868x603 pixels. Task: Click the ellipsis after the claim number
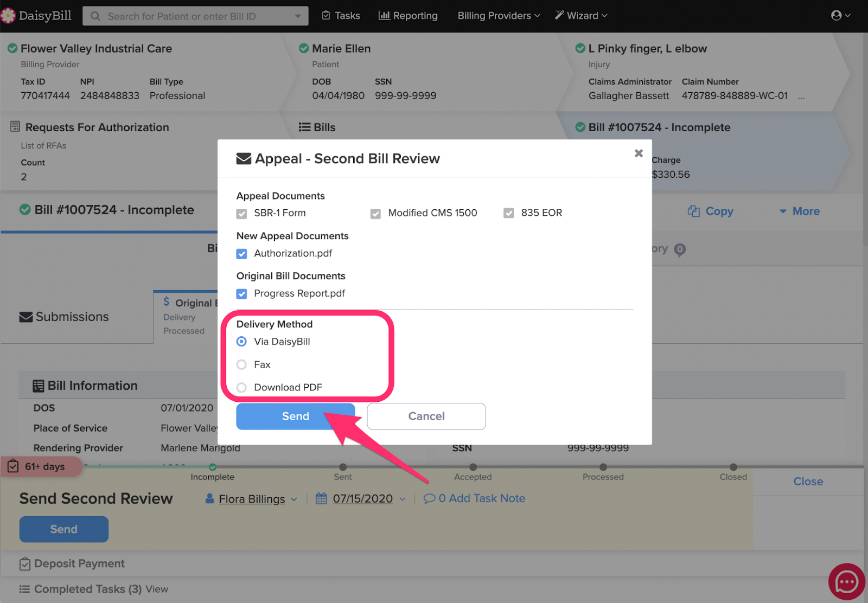coord(801,97)
